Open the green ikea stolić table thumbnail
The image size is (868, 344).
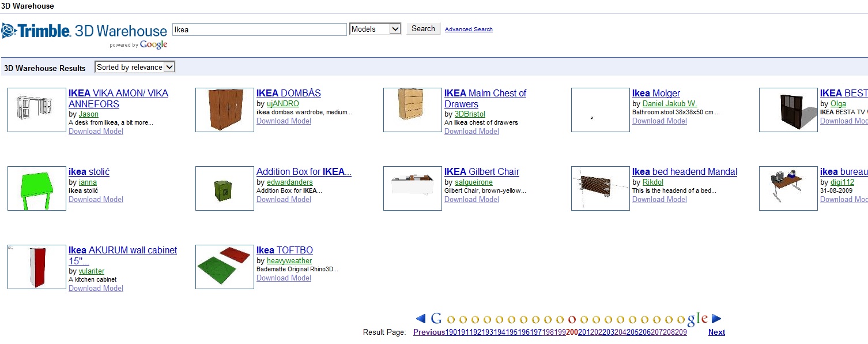pyautogui.click(x=37, y=188)
